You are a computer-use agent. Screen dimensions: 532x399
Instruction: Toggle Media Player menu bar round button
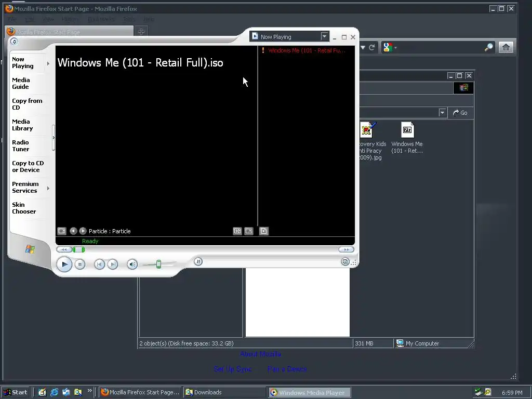[14, 42]
